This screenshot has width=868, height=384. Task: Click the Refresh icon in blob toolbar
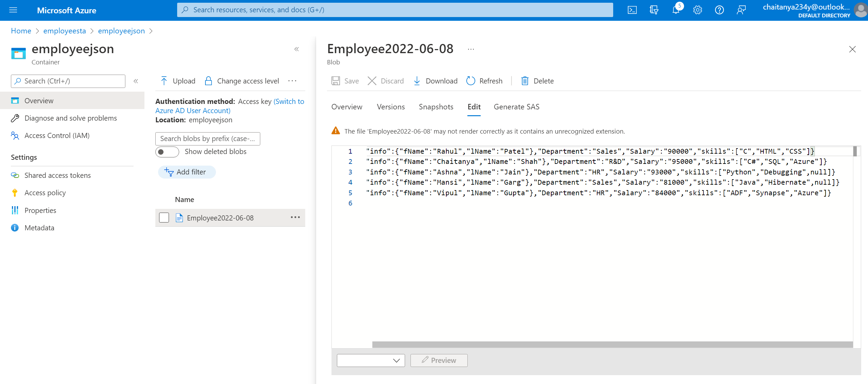coord(470,81)
